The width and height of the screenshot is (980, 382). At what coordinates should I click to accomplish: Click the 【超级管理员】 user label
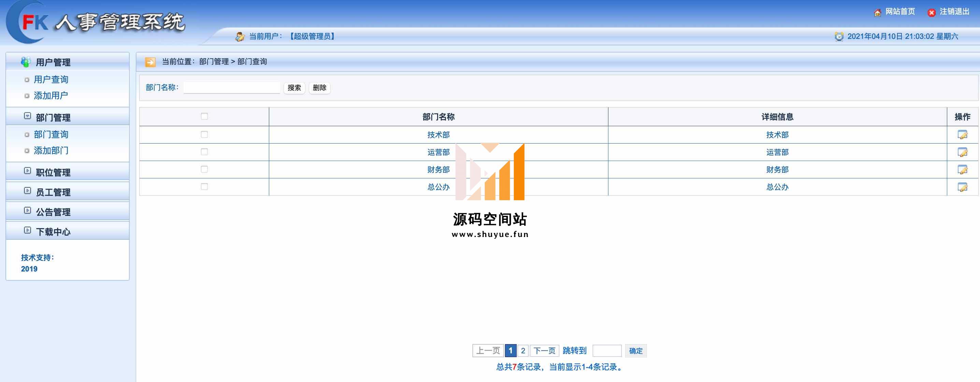click(312, 36)
